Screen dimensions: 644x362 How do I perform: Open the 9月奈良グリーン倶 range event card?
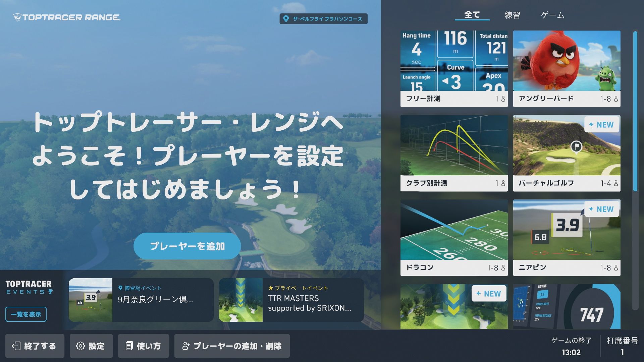pyautogui.click(x=141, y=300)
